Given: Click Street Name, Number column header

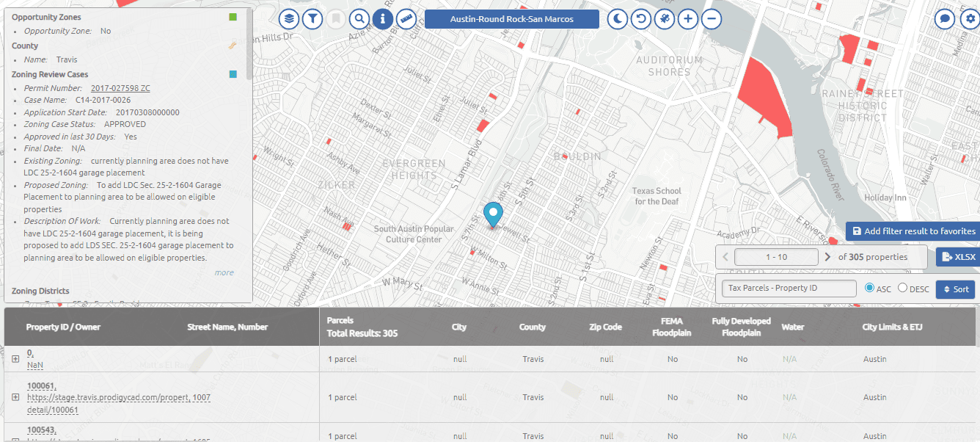Looking at the screenshot, I should click(x=227, y=327).
